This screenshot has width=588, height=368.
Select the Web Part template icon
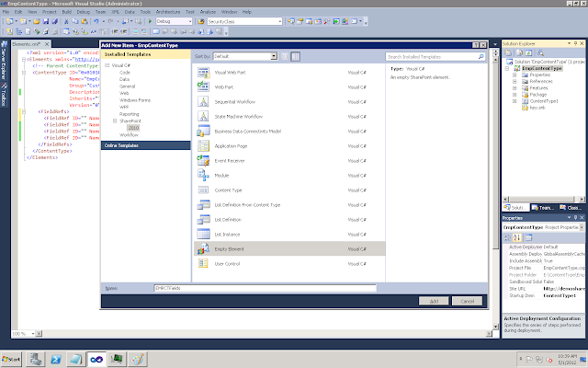pyautogui.click(x=203, y=87)
